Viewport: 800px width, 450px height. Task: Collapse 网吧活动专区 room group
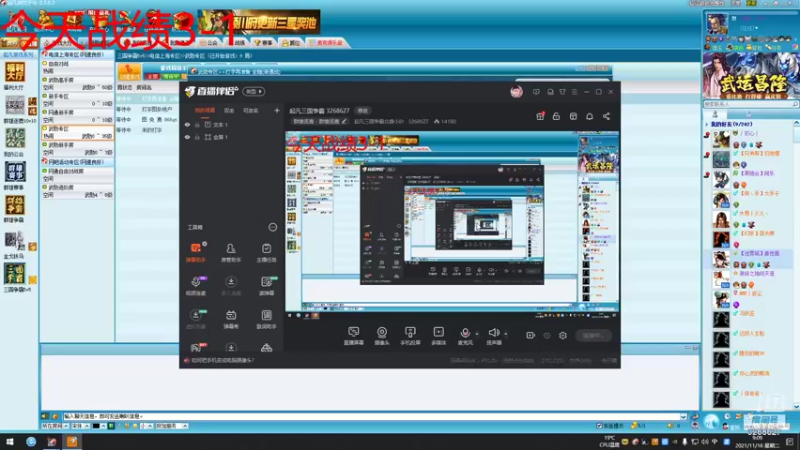point(76,162)
